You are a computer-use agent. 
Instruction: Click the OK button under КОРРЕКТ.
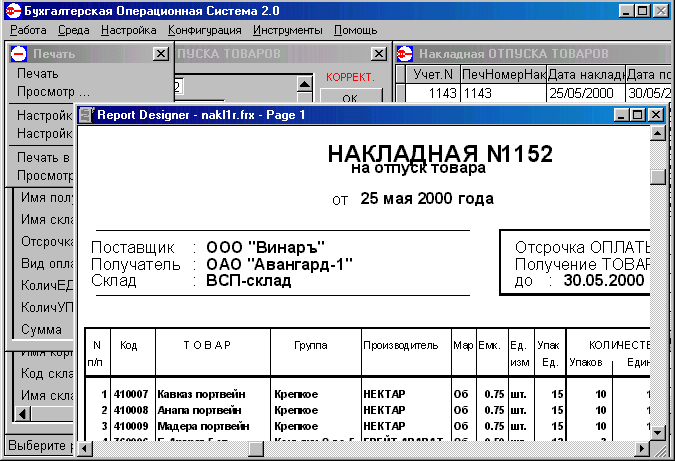351,96
